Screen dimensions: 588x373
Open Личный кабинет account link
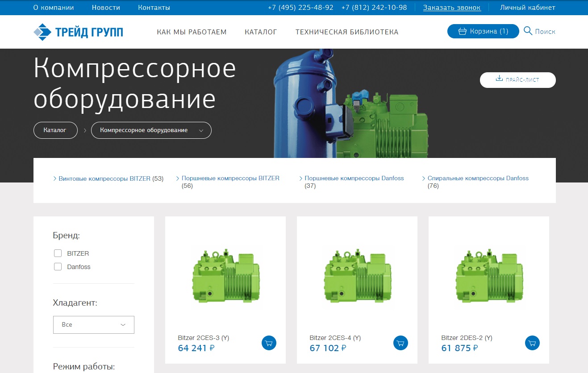tap(527, 8)
